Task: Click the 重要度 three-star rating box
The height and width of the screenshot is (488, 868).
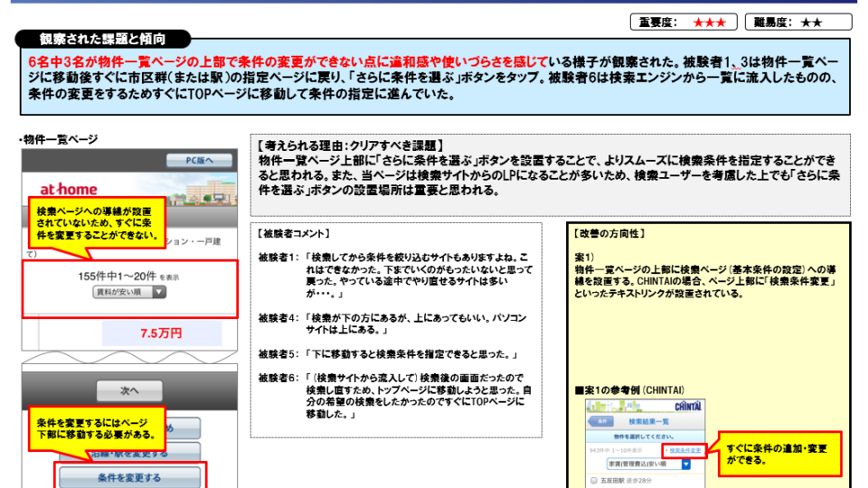Action: (684, 22)
